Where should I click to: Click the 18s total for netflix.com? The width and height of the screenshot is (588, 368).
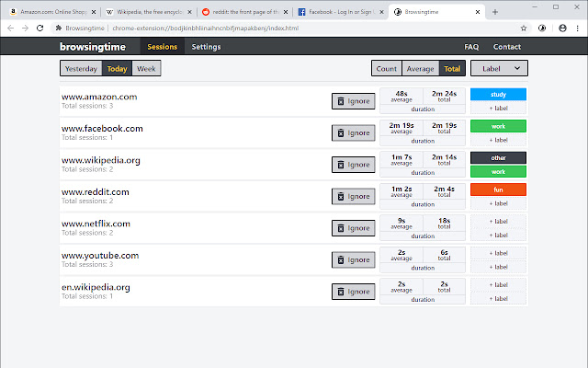(x=444, y=223)
